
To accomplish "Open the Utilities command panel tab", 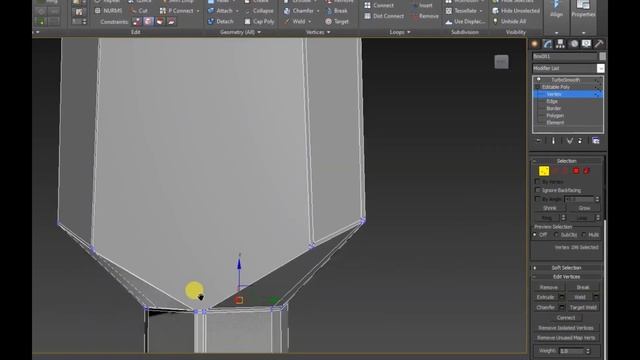I will pos(599,44).
